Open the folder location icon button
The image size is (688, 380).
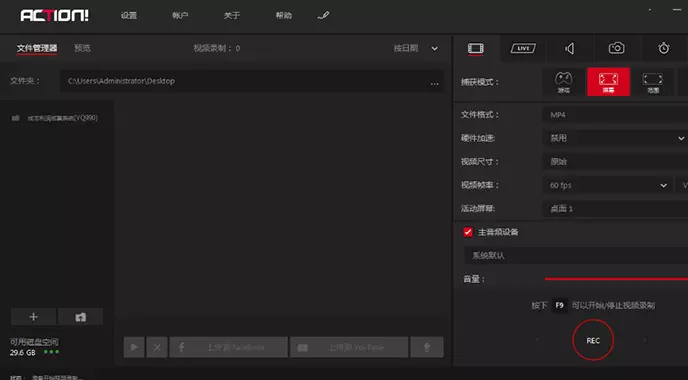click(80, 317)
